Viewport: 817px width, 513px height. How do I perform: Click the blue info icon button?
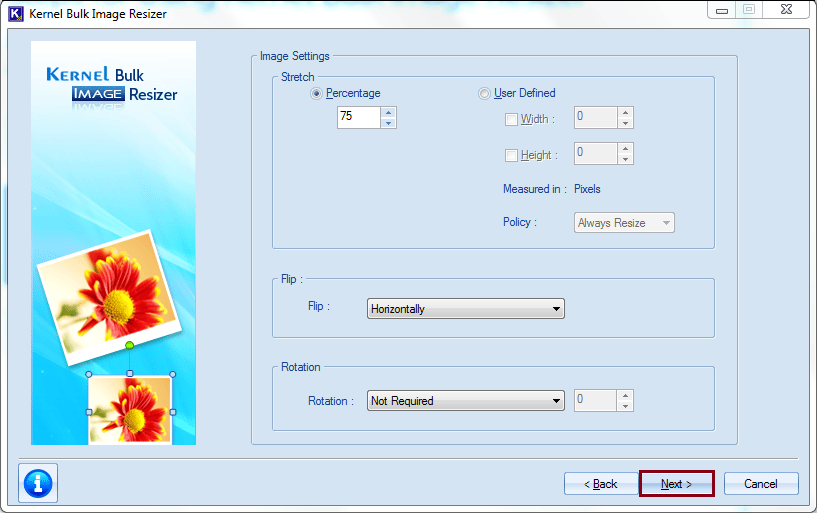38,483
